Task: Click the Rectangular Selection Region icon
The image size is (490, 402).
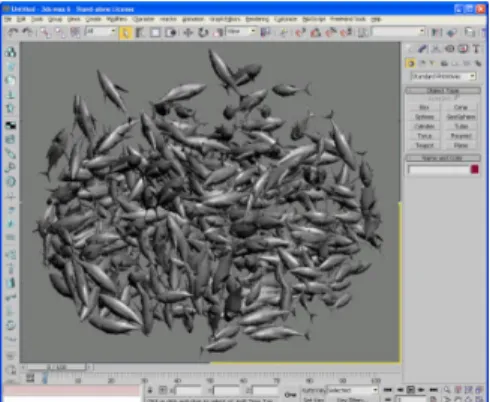Action: [155, 33]
